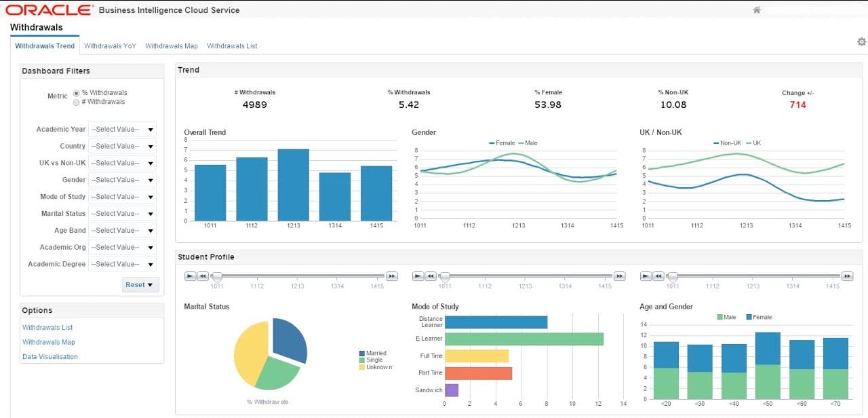Switch to the Withdrawals Map tab
Viewport: 868px width, 418px height.
[171, 45]
